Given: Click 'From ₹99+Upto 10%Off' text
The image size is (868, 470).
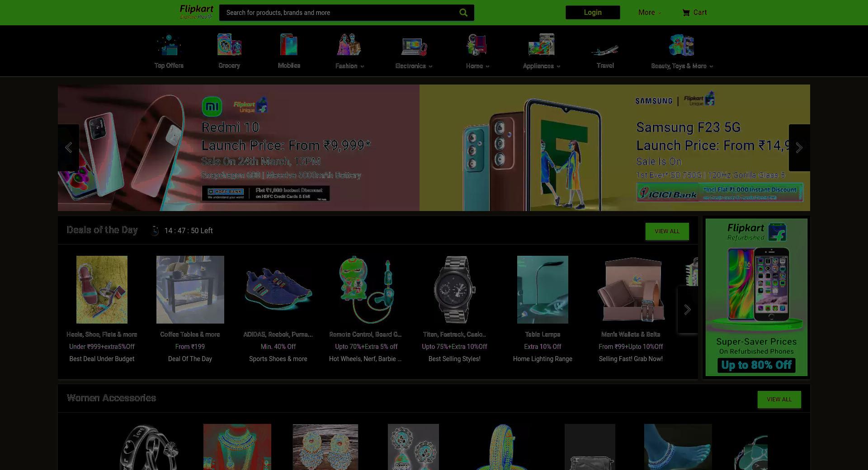Looking at the screenshot, I should point(631,347).
